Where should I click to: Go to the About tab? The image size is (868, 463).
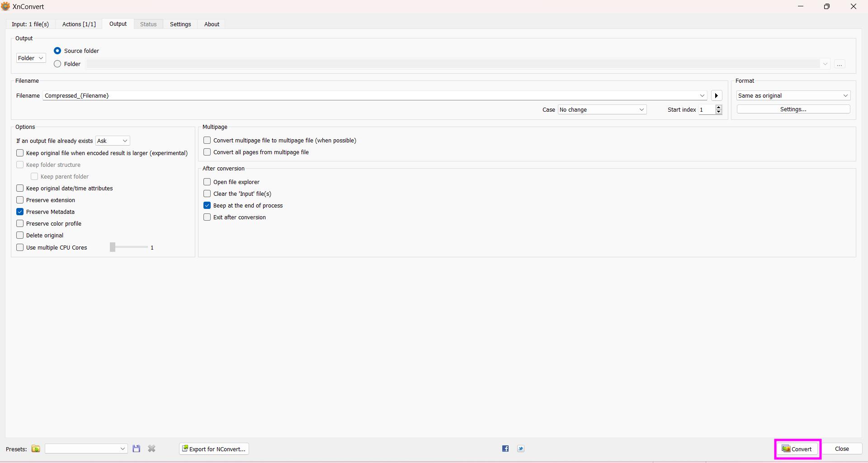pos(212,24)
